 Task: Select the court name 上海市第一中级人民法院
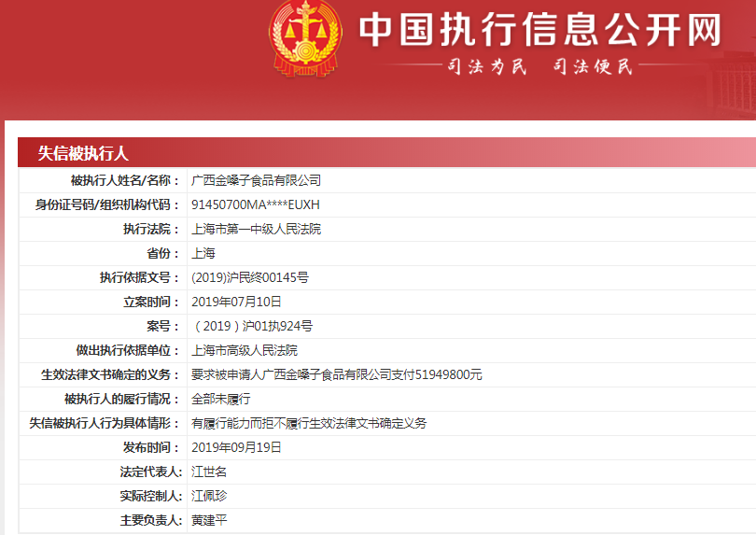click(256, 229)
